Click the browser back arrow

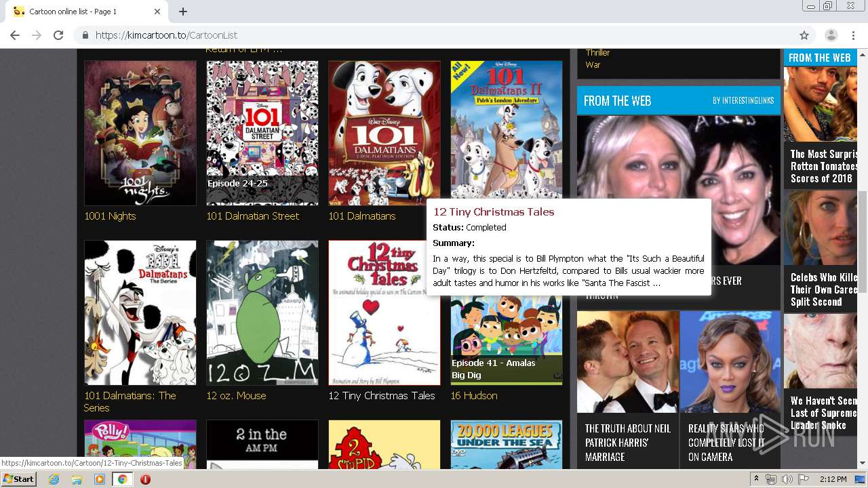click(x=15, y=35)
